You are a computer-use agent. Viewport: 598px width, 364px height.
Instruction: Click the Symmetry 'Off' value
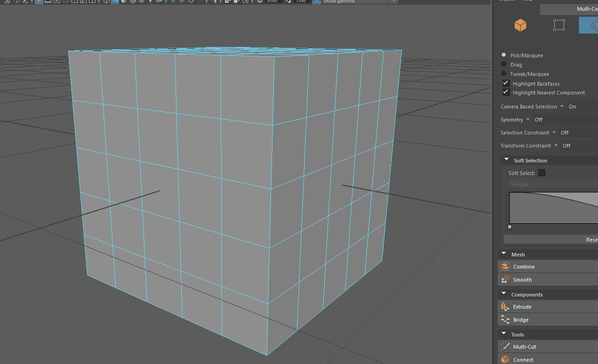(538, 120)
